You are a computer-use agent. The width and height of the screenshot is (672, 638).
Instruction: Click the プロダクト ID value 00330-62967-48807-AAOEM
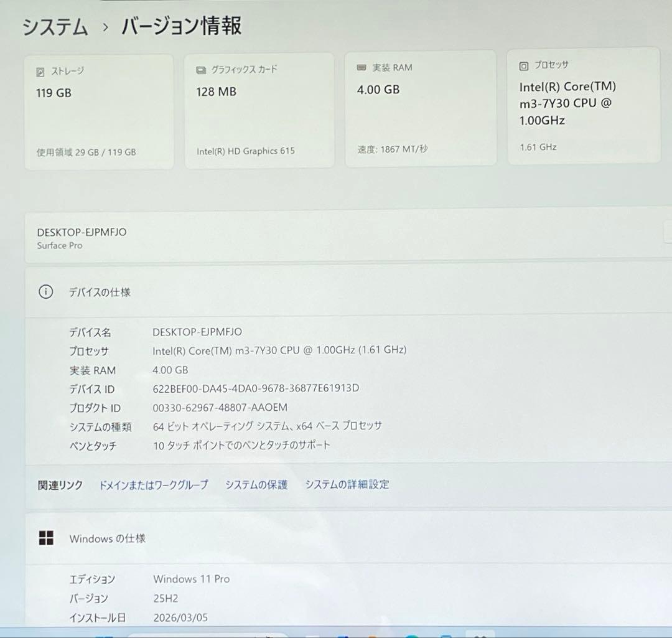220,407
